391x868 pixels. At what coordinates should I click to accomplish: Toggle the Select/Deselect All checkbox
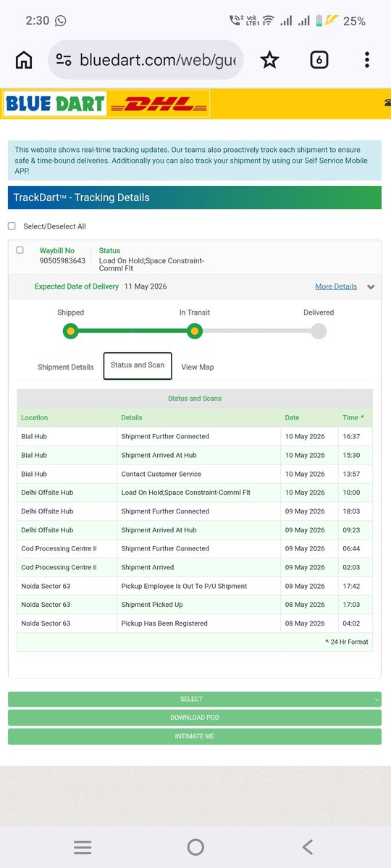(12, 226)
